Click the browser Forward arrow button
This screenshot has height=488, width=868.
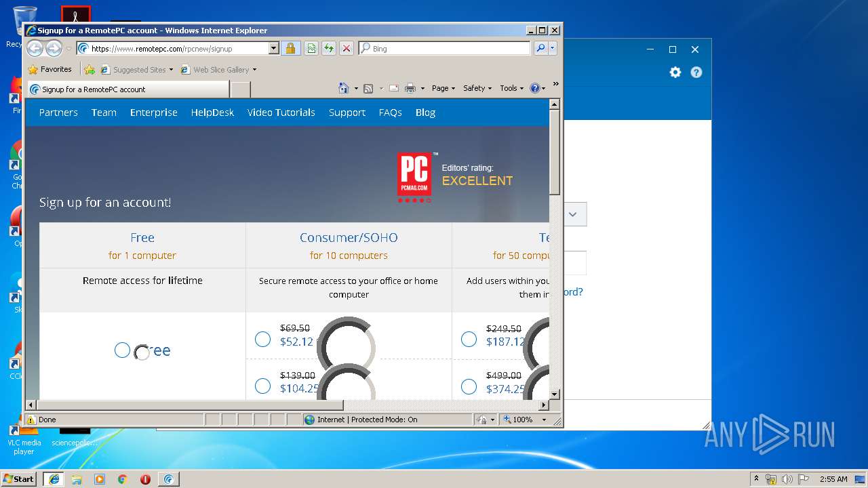point(54,48)
